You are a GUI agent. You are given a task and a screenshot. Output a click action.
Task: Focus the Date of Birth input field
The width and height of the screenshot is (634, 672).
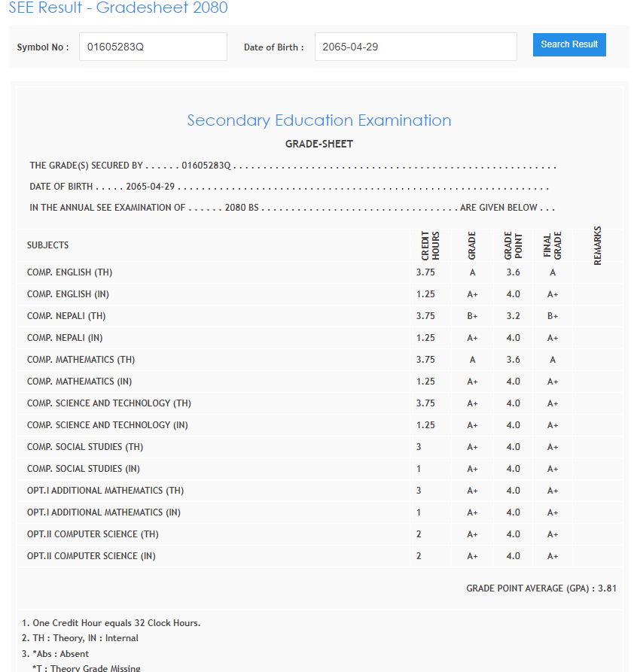point(415,47)
